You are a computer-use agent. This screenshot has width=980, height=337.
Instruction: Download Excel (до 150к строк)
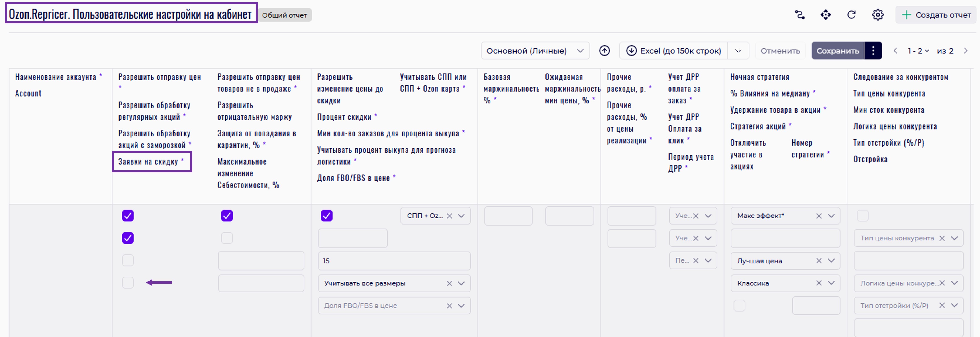[x=674, y=51]
